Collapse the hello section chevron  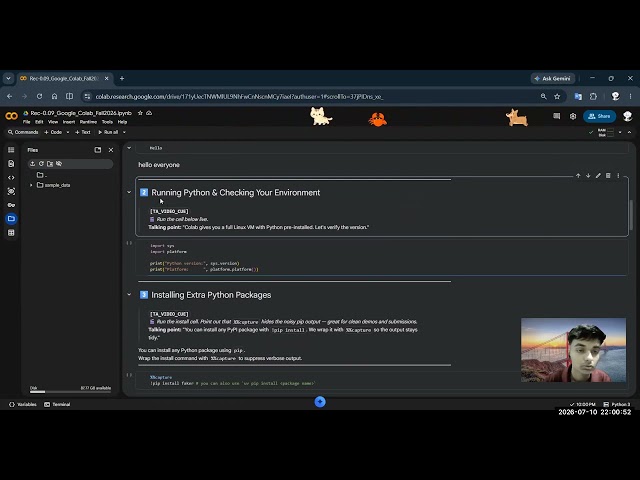129,148
